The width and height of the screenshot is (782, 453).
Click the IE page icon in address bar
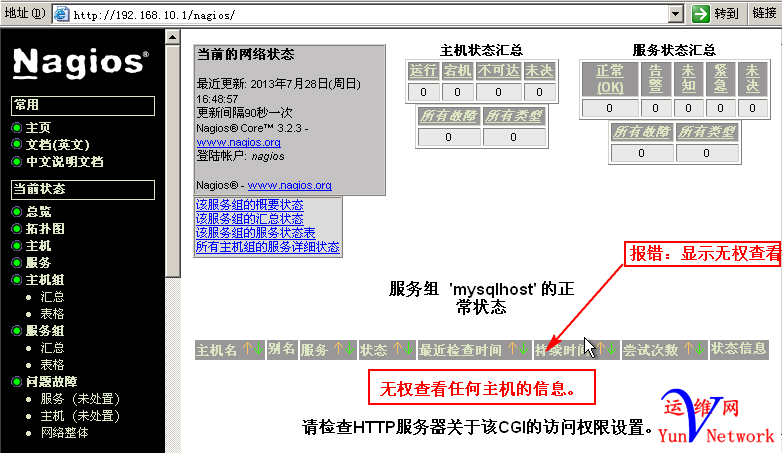[61, 13]
